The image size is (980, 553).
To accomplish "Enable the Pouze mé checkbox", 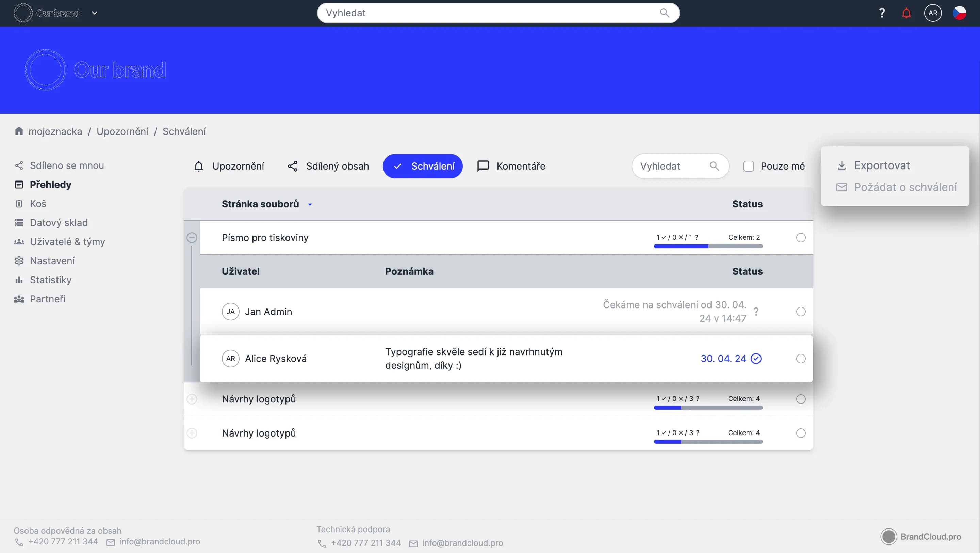I will [x=748, y=166].
